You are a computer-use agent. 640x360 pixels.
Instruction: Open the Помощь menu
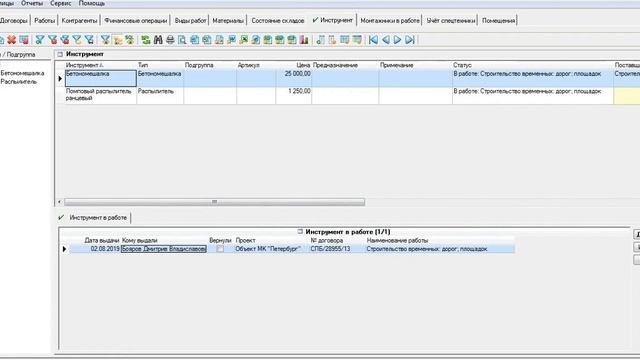point(92,3)
